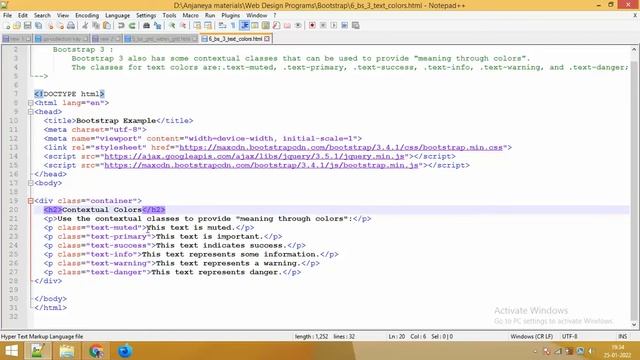Image resolution: width=640 pixels, height=360 pixels.
Task: Open the Encoding menu
Action: [87, 16]
